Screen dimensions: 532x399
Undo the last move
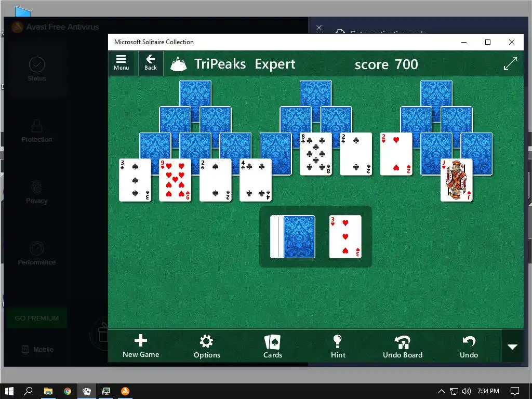click(469, 346)
